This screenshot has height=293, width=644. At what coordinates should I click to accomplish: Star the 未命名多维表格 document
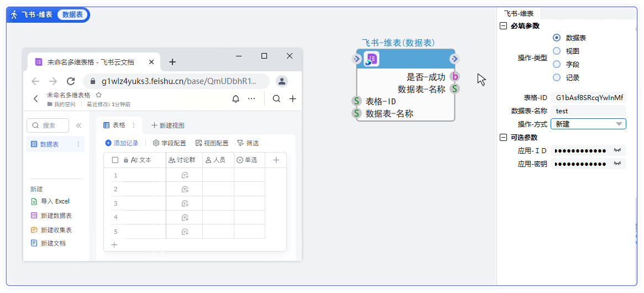pos(98,95)
